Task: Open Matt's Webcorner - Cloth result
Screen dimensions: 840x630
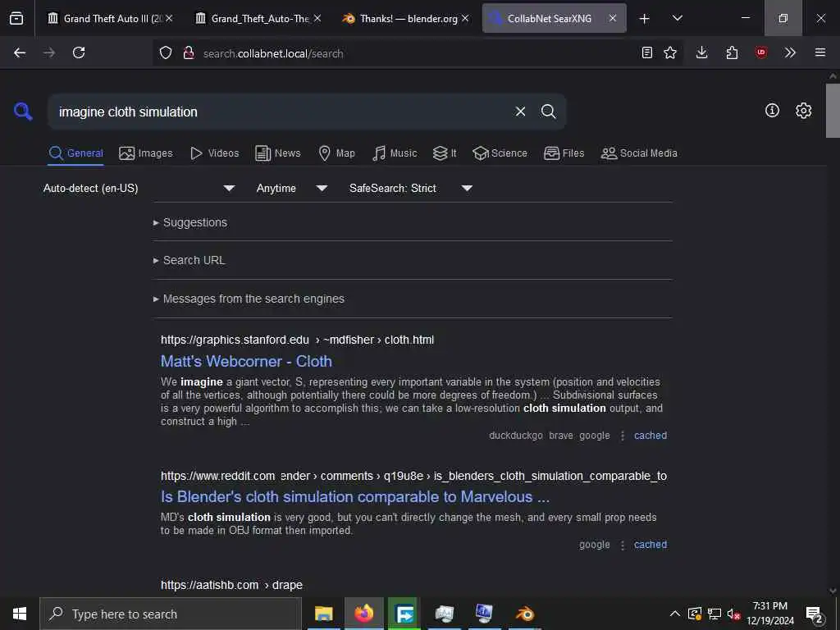Action: pos(246,362)
